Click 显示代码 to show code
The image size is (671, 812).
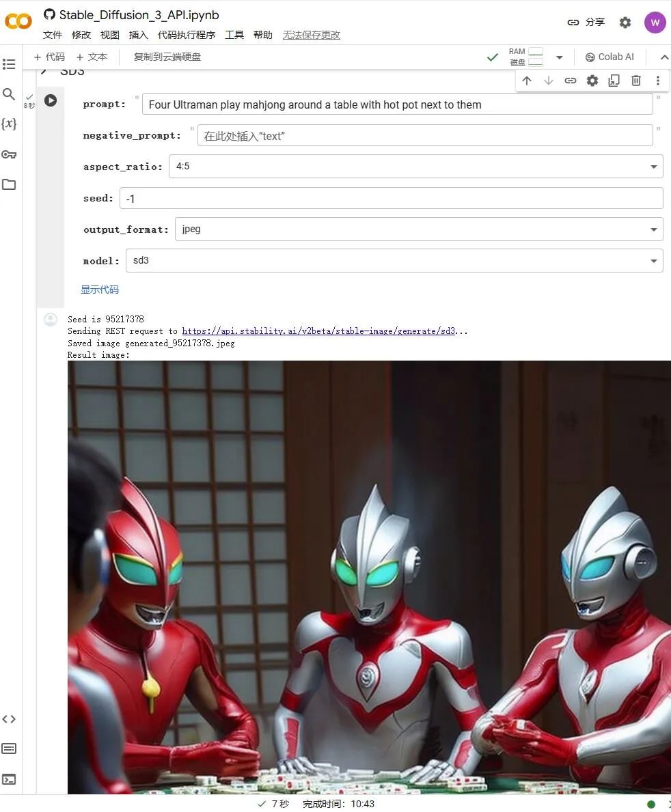[x=100, y=290]
